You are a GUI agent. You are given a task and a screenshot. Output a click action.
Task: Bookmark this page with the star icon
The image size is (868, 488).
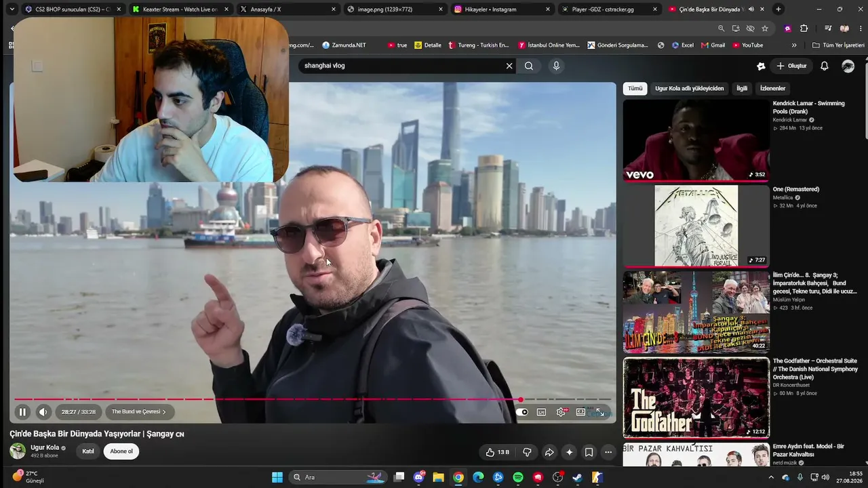[765, 28]
